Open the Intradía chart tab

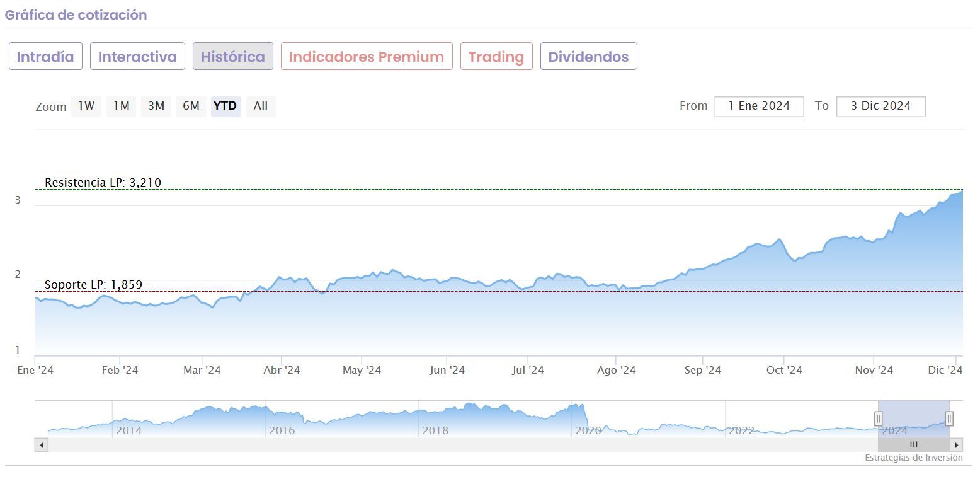pyautogui.click(x=45, y=57)
